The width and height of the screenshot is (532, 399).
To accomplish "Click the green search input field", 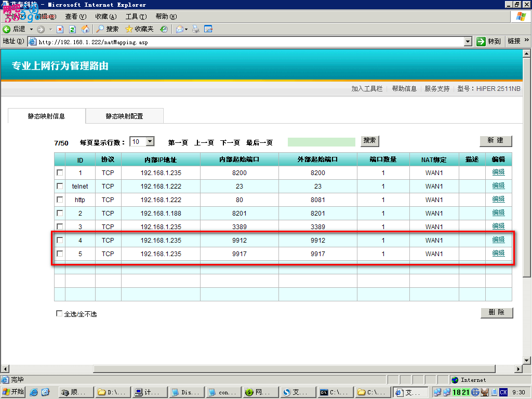I will tap(321, 142).
